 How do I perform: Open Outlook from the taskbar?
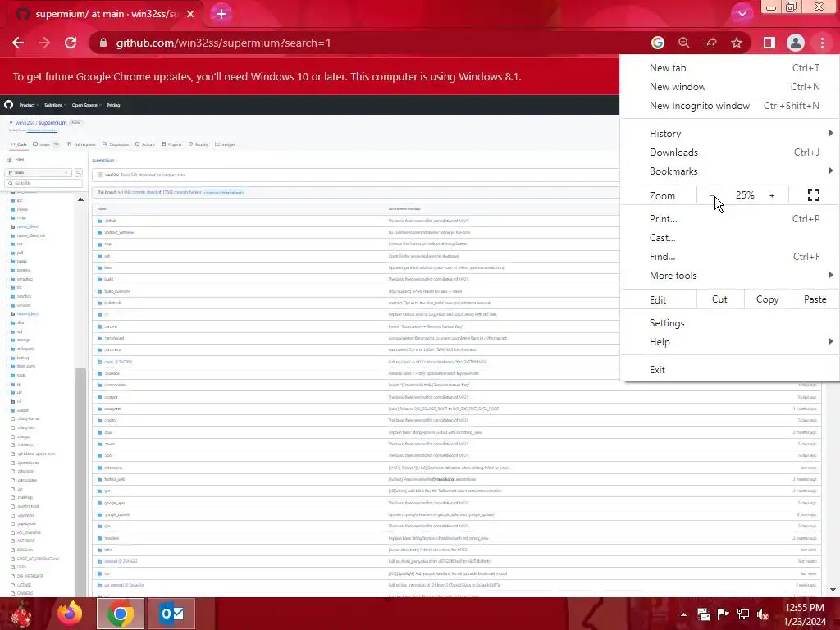click(x=171, y=614)
